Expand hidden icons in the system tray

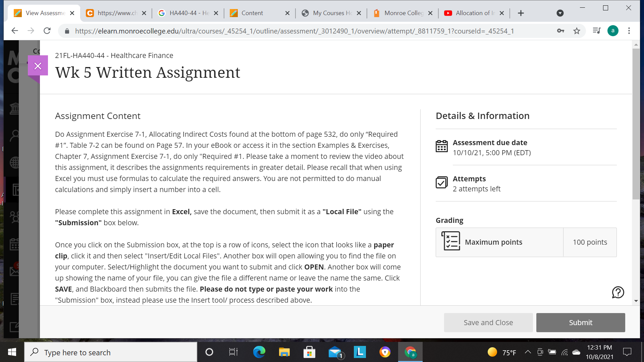click(x=528, y=352)
